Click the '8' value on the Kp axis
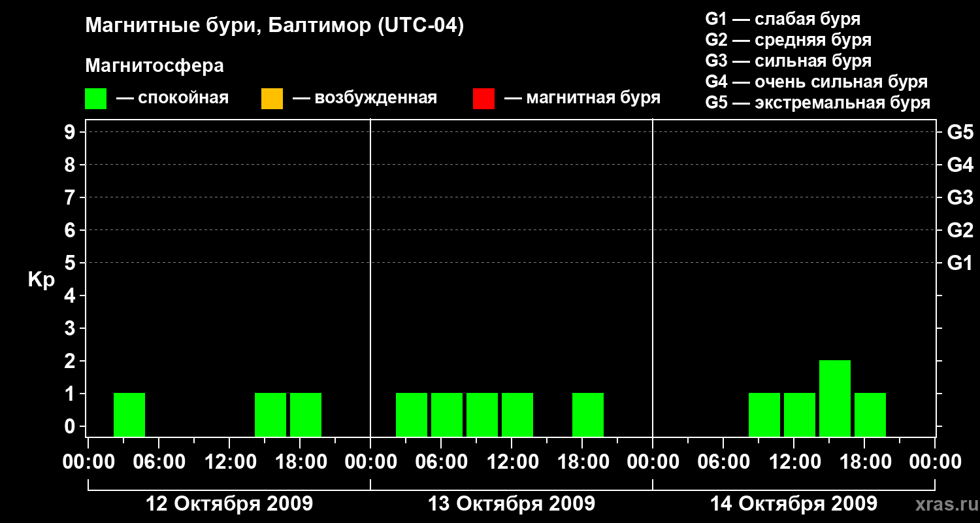The image size is (980, 523). click(71, 165)
